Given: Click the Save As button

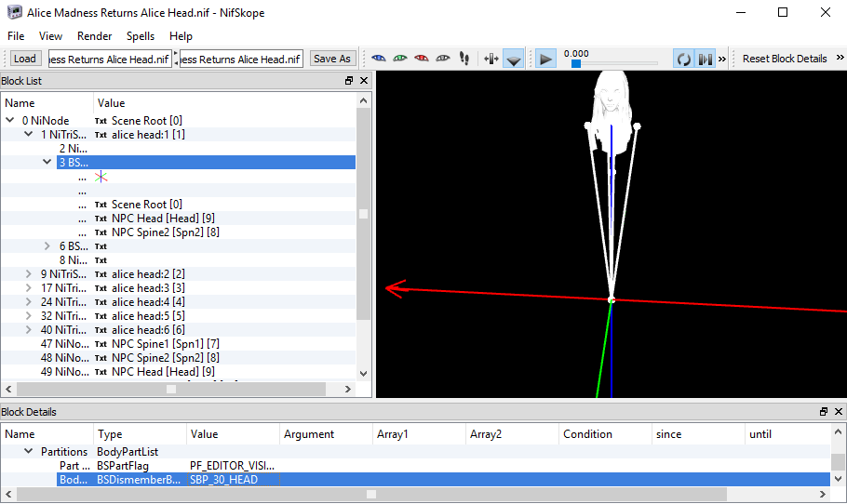Looking at the screenshot, I should click(x=331, y=59).
